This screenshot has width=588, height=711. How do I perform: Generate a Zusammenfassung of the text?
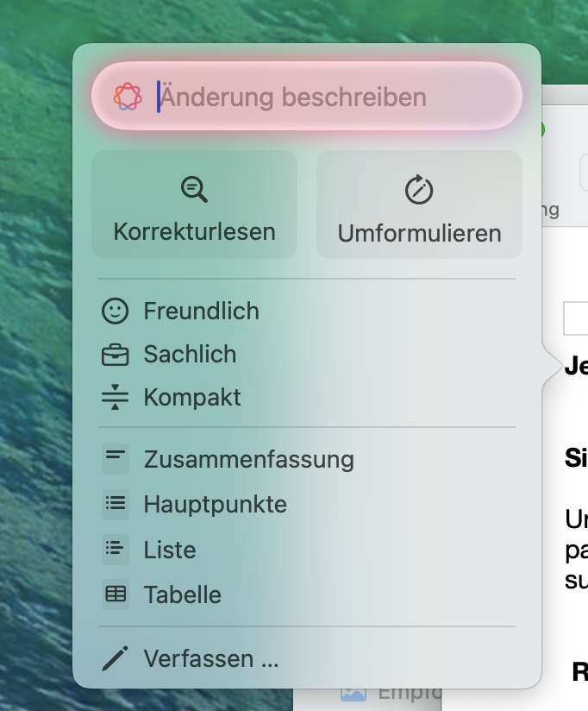(x=307, y=459)
